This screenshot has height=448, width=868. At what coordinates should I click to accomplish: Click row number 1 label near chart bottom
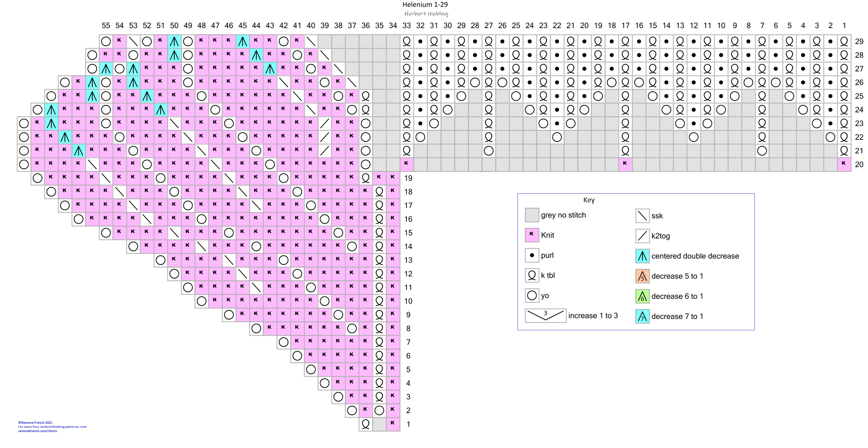point(408,424)
